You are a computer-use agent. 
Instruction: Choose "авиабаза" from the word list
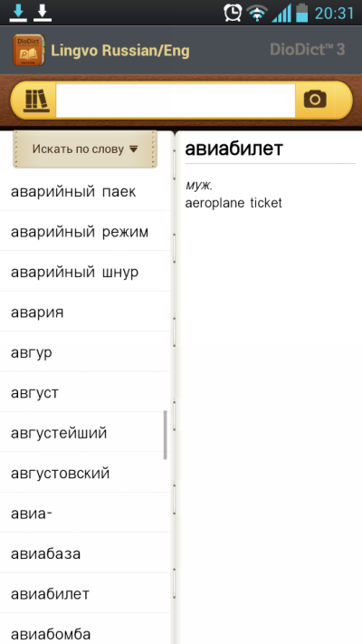[85, 553]
